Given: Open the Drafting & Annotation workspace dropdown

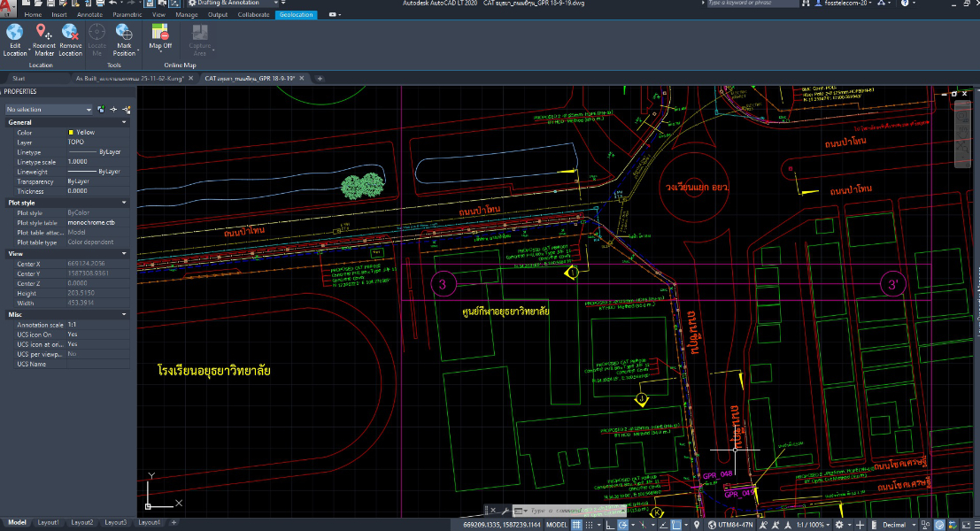Looking at the screenshot, I should 233,4.
